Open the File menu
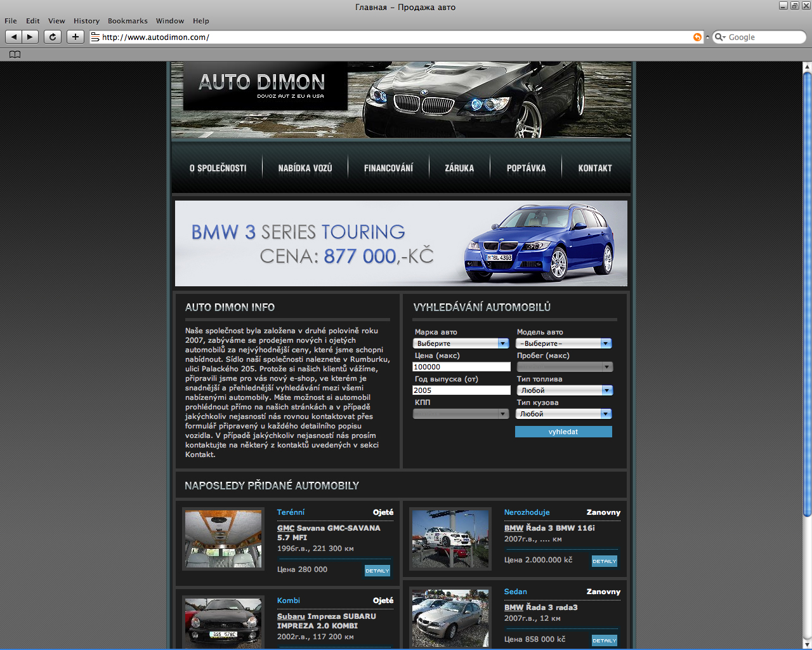The width and height of the screenshot is (812, 650). (x=11, y=21)
